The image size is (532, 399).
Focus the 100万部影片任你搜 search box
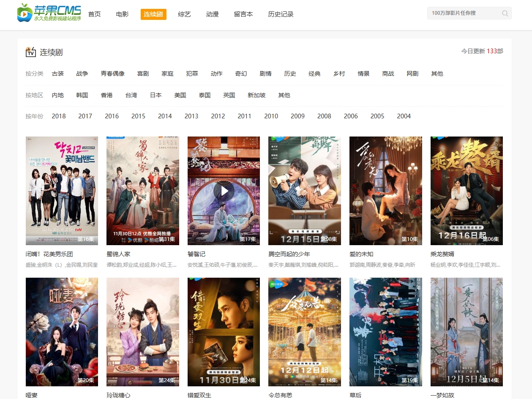pos(469,13)
